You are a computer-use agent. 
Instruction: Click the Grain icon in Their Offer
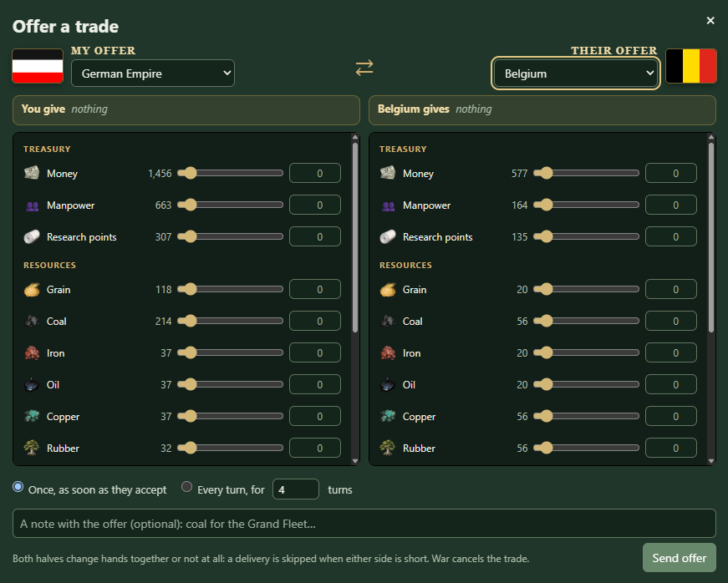coord(388,290)
